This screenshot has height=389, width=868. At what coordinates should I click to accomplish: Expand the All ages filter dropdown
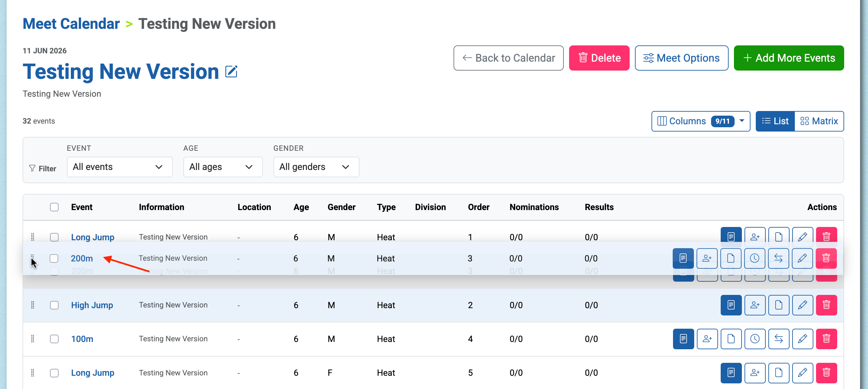pyautogui.click(x=223, y=167)
